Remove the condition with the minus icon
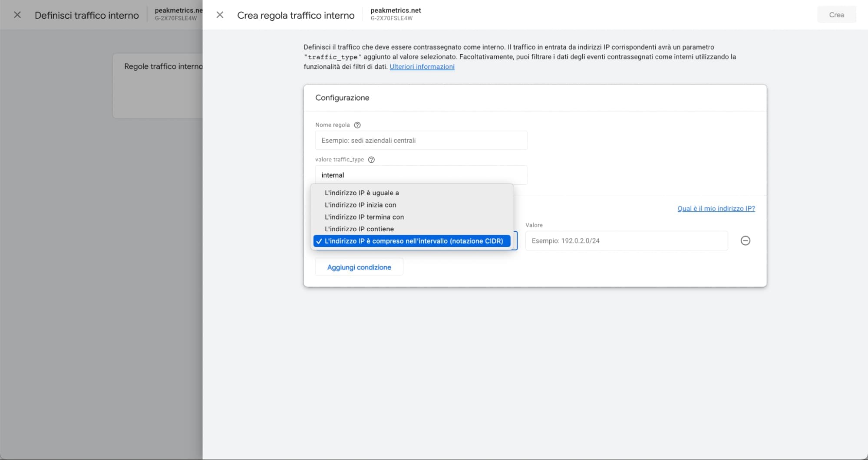This screenshot has height=460, width=868. coord(745,241)
